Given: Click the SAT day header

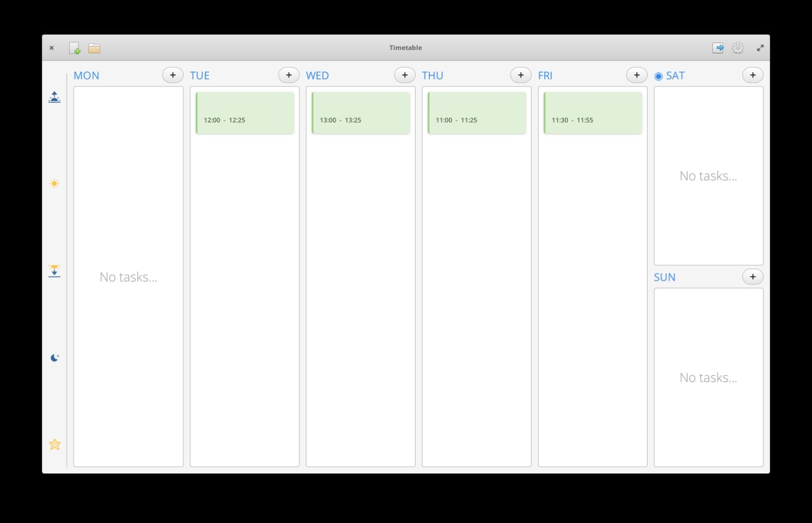Looking at the screenshot, I should pos(675,76).
